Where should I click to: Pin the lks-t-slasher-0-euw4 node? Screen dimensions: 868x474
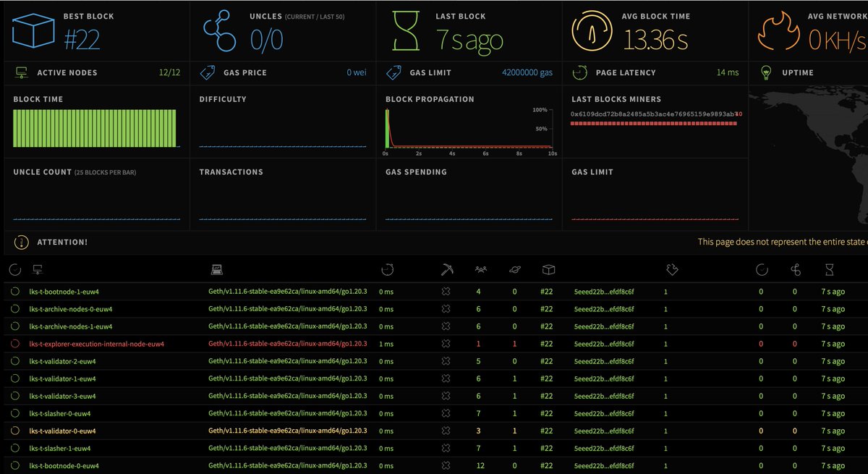click(x=15, y=413)
